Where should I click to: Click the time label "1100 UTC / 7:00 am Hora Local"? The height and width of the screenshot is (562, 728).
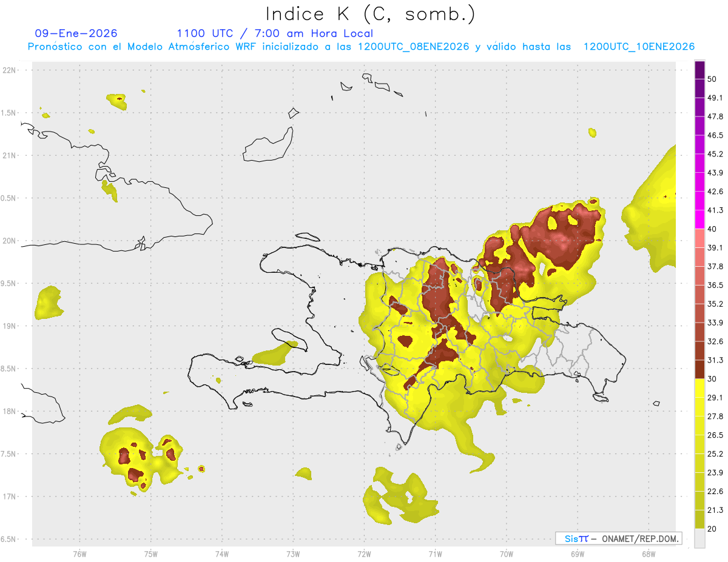[275, 33]
